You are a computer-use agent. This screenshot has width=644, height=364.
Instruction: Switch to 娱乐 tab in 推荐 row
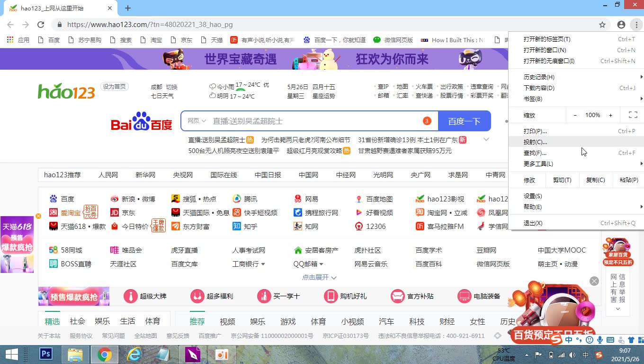click(x=258, y=321)
